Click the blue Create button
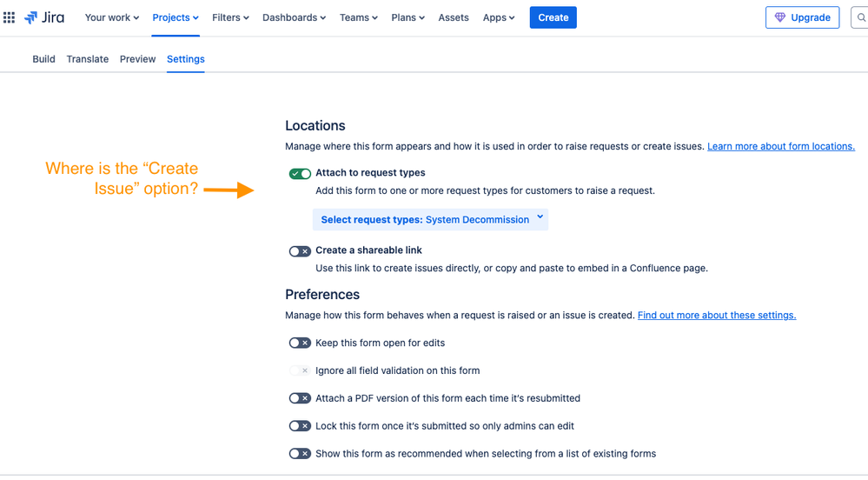868x480 pixels. point(553,17)
